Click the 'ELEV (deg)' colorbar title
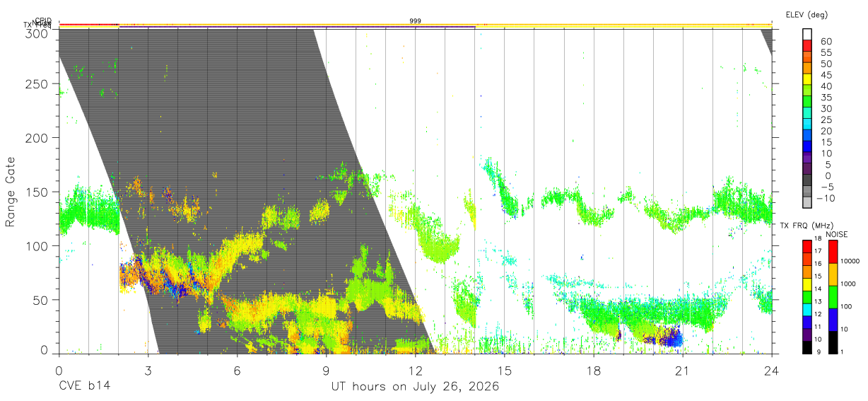This screenshot has width=868, height=401. [807, 14]
